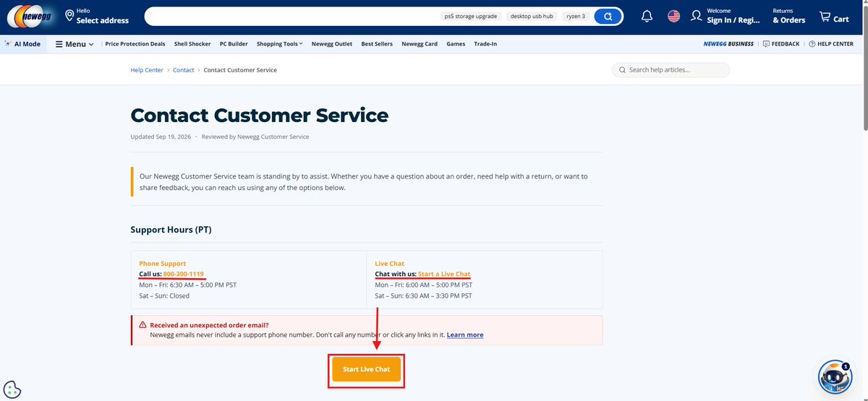Open the HELP CENTER question icon link

pyautogui.click(x=831, y=44)
